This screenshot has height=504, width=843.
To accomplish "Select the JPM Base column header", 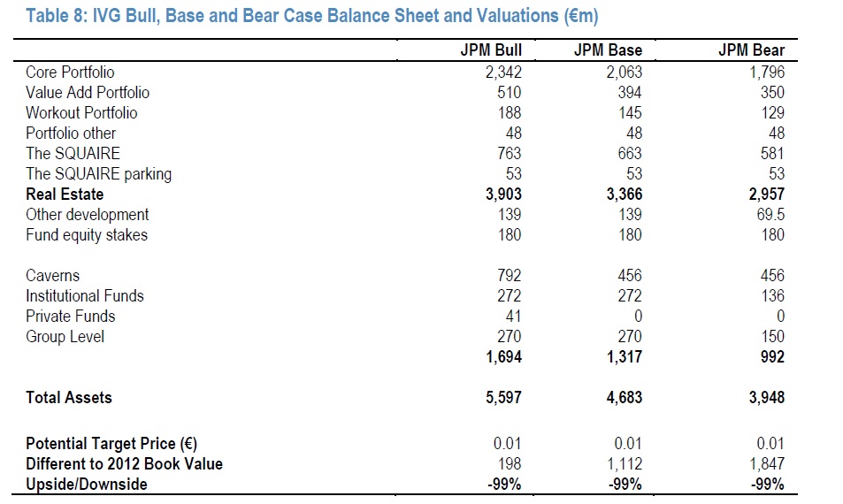I will point(608,51).
